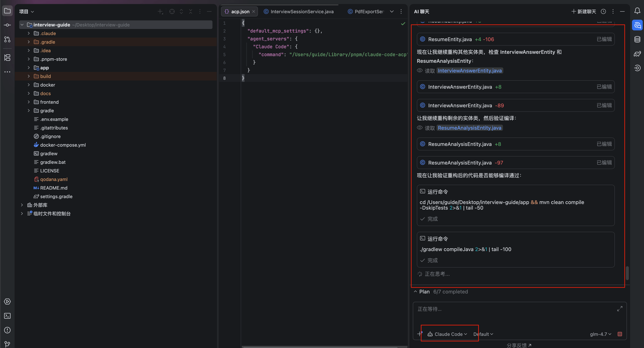The image size is (644, 348).
Task: Open the Commit tool window icon
Action: pyautogui.click(x=7, y=25)
